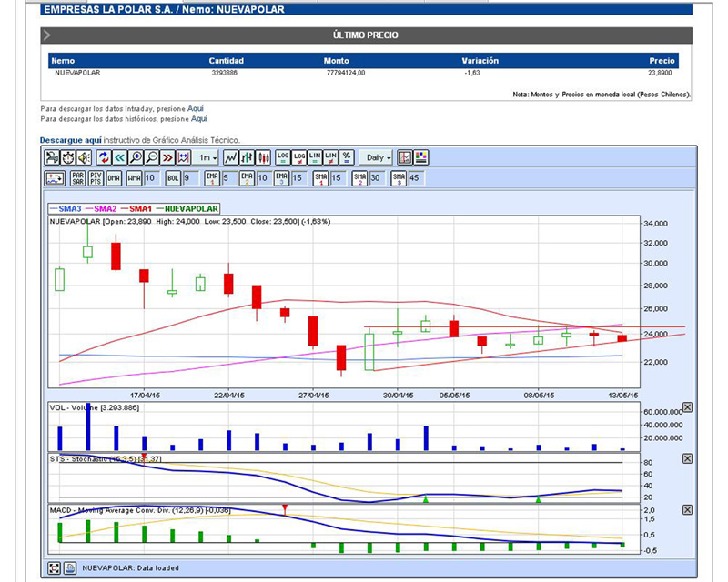This screenshot has width=728, height=582.
Task: Toggle the EMA 2 indicator
Action: (247, 178)
